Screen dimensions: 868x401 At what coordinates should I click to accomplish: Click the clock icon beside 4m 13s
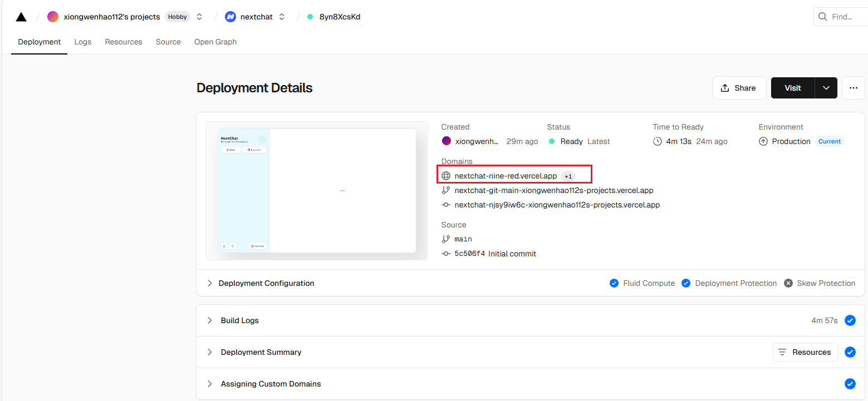click(658, 141)
